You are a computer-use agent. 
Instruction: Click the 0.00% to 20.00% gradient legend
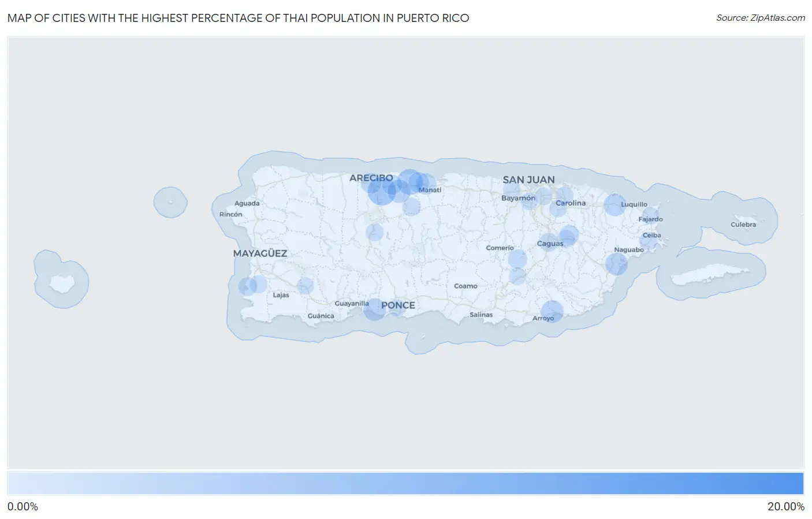(406, 484)
